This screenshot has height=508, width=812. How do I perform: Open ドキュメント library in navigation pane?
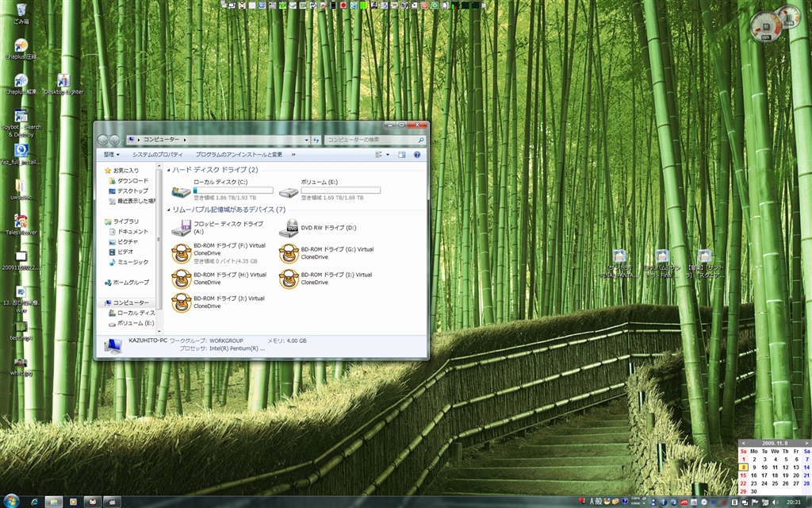(x=128, y=232)
